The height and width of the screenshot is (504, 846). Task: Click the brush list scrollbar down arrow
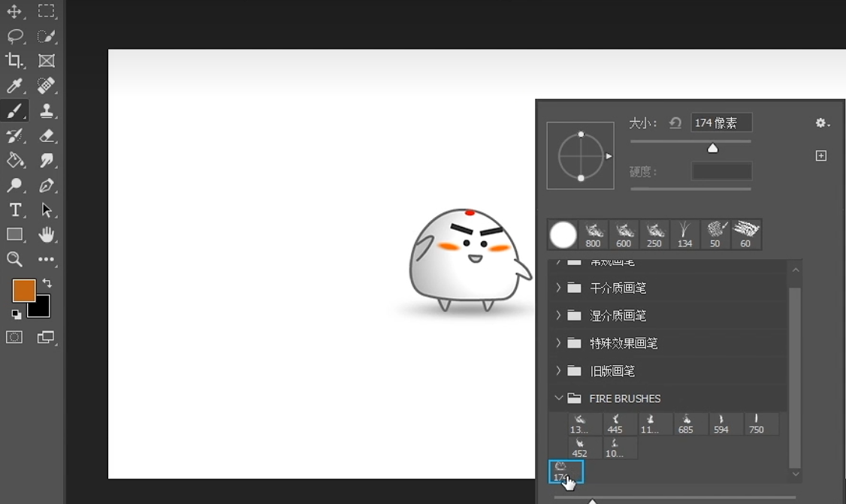[x=795, y=474]
